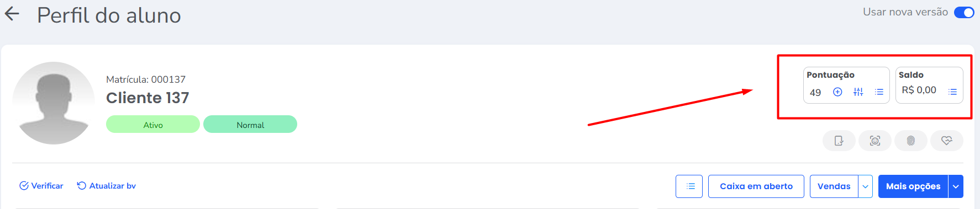Click the Ativo status badge
This screenshot has height=209, width=980.
(153, 125)
